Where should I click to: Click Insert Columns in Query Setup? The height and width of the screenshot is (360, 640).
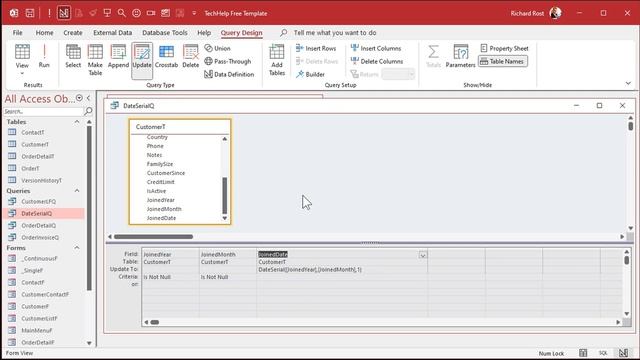point(376,48)
